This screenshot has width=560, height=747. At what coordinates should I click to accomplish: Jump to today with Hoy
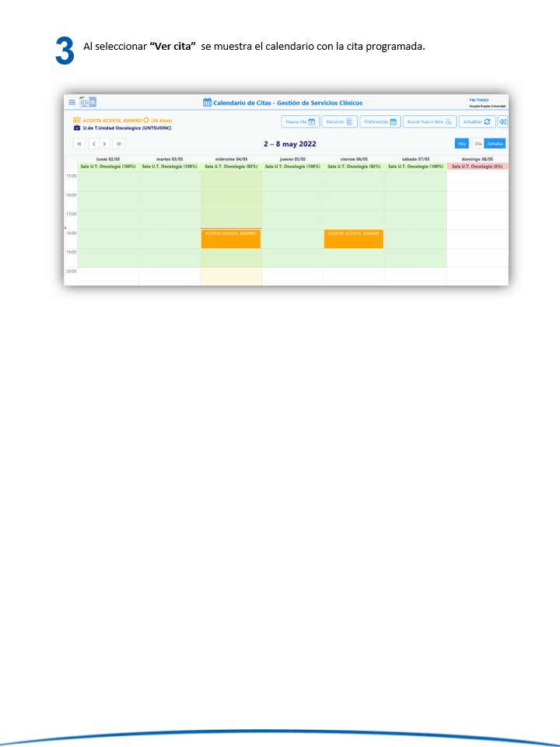tap(461, 144)
